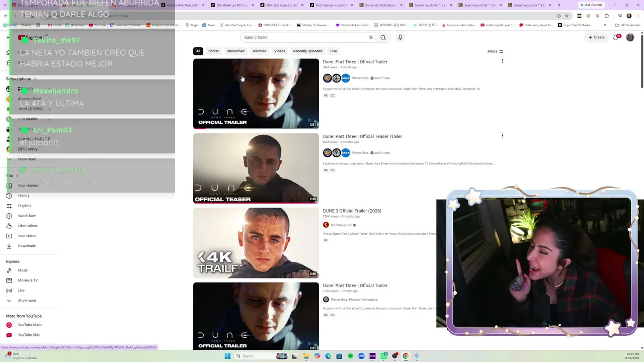Open Music under Explore
The image size is (644, 362).
[23, 270]
